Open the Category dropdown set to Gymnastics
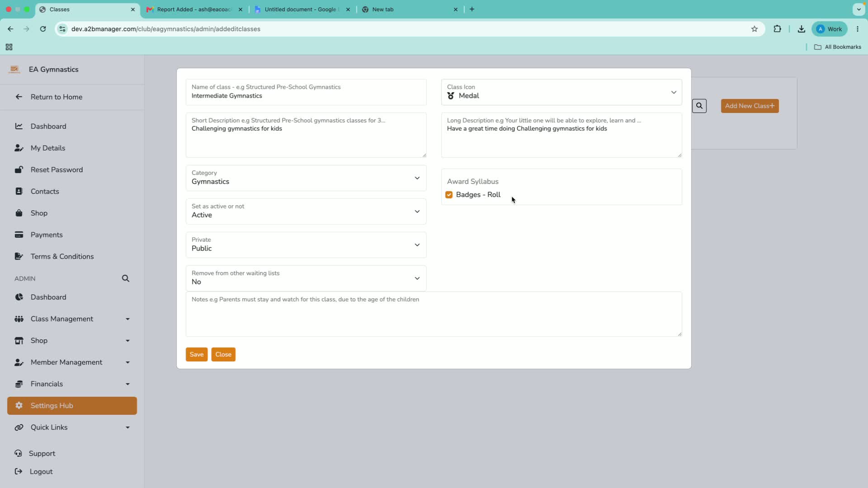The width and height of the screenshot is (868, 488). click(306, 178)
